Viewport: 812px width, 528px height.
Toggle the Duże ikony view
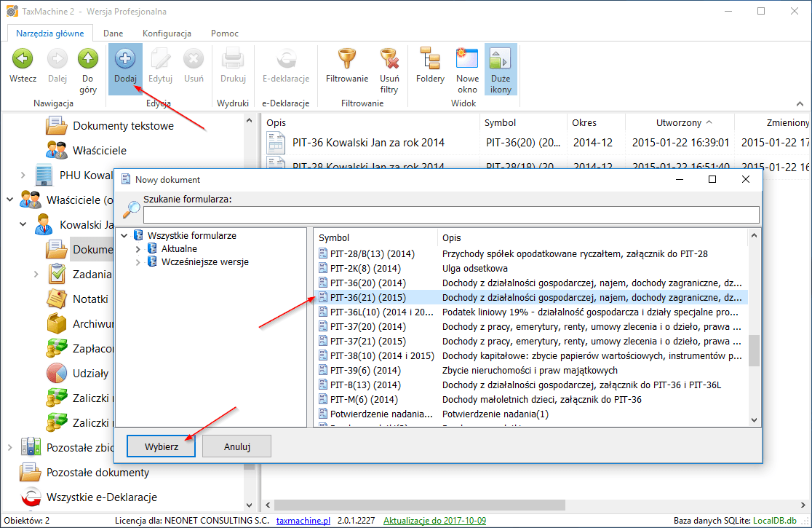(x=501, y=60)
